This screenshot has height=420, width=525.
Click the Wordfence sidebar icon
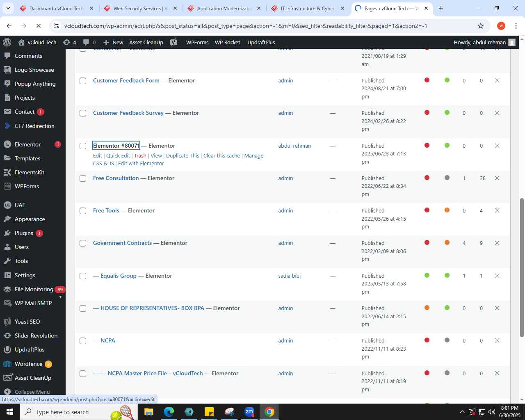click(x=7, y=364)
